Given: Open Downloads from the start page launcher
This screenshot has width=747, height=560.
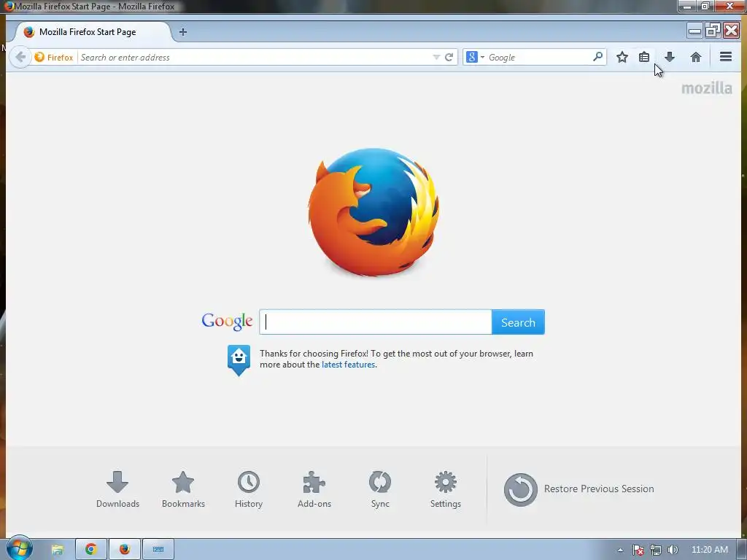Looking at the screenshot, I should point(117,489).
